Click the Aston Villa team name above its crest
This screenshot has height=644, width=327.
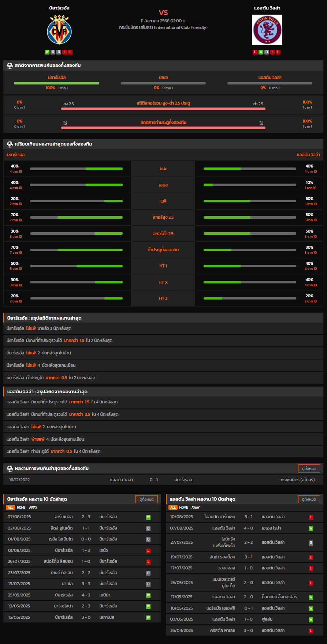pyautogui.click(x=267, y=8)
